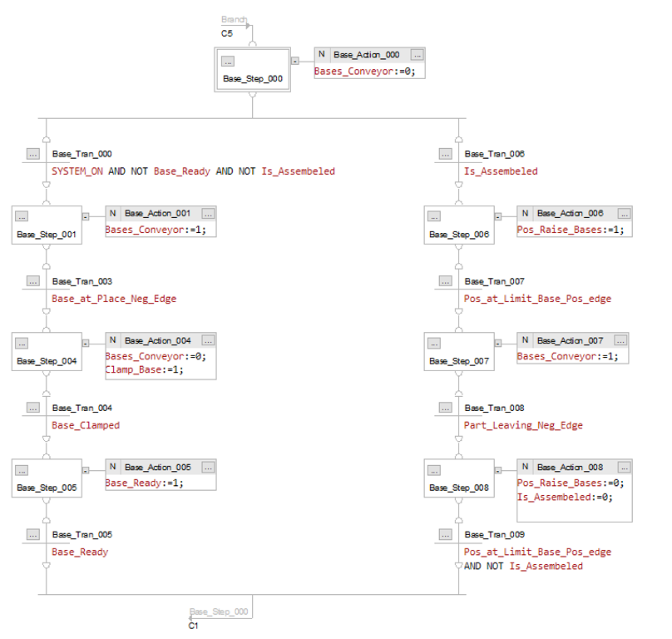Click ellipsis button on Base_Action_008 header

(x=624, y=467)
